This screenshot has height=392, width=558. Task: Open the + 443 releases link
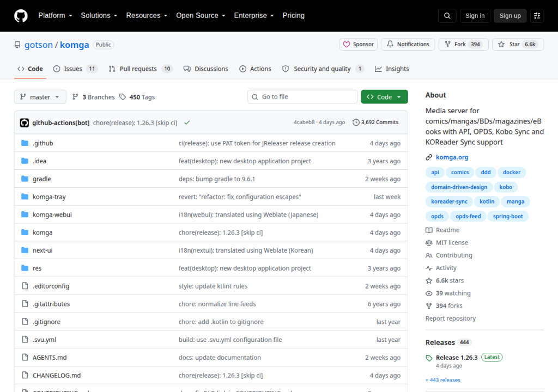tap(443, 380)
